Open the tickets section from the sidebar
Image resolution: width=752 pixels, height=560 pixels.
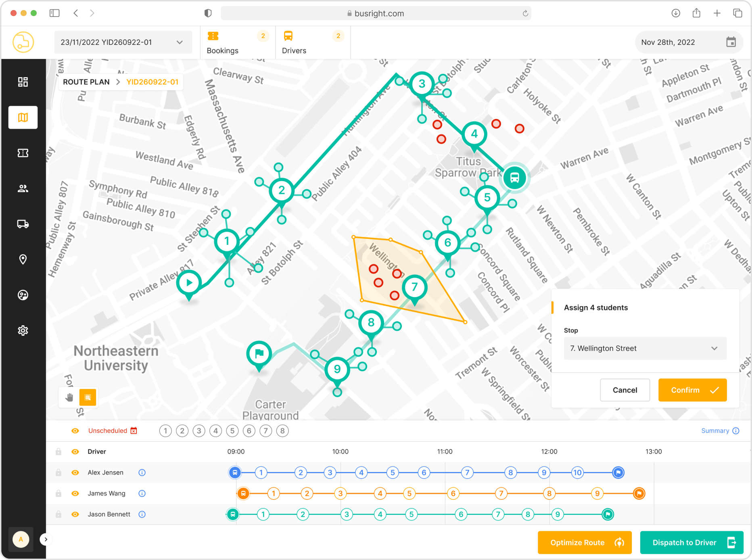pos(23,153)
